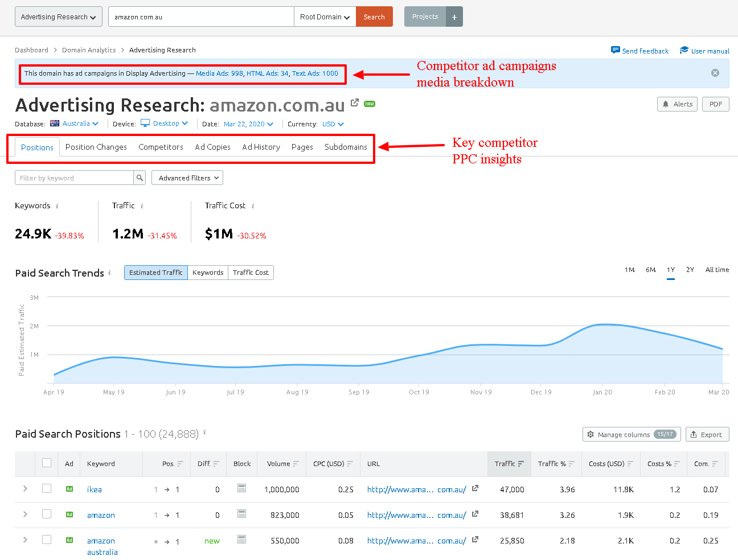
Task: Show info tooltip for Keywords metric
Action: click(57, 206)
